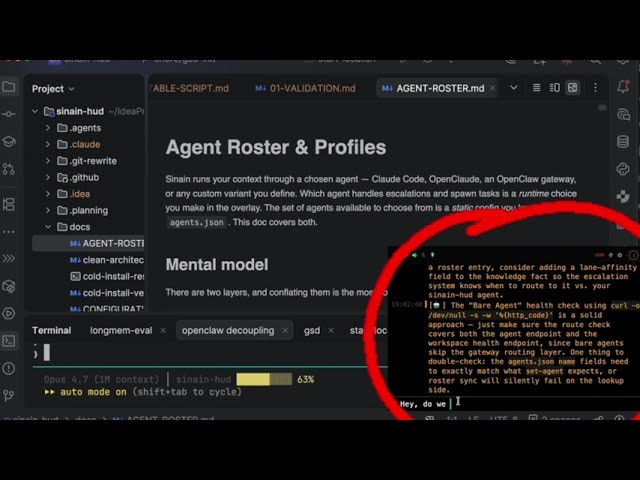
Task: Open the Notifications bell icon
Action: point(623,87)
